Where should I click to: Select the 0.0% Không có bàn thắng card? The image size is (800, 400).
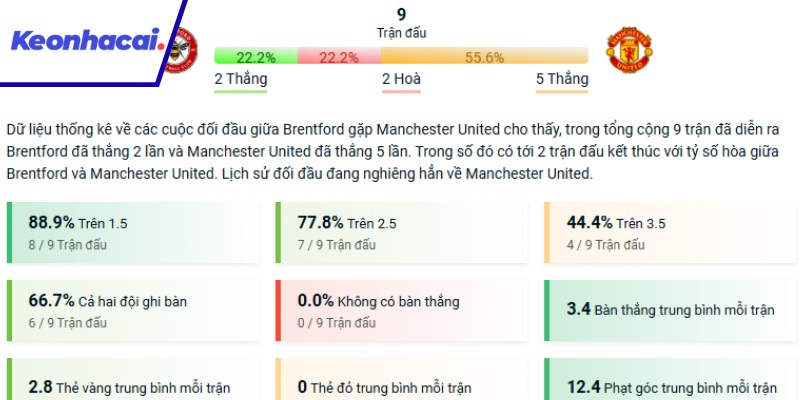coord(402,310)
